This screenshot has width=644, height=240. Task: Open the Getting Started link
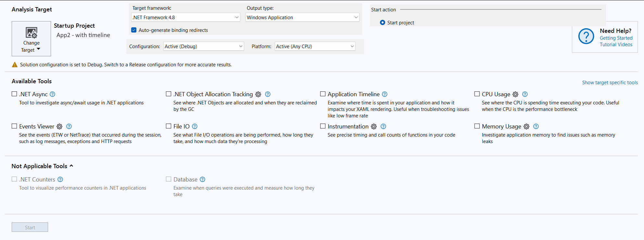pos(616,38)
